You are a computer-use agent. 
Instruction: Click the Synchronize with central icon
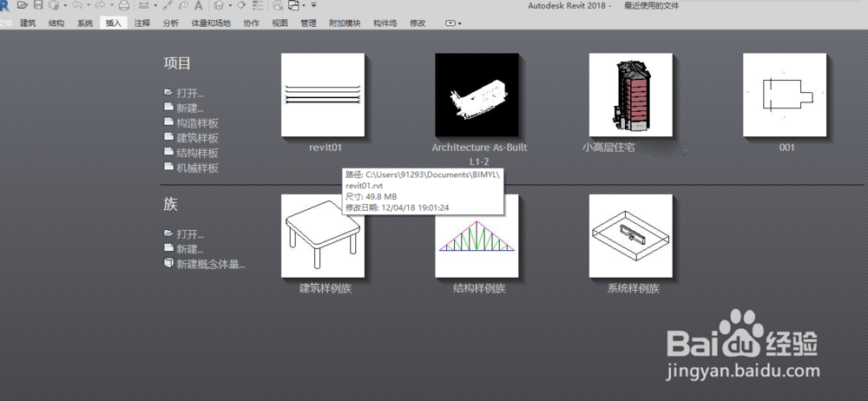[54, 5]
